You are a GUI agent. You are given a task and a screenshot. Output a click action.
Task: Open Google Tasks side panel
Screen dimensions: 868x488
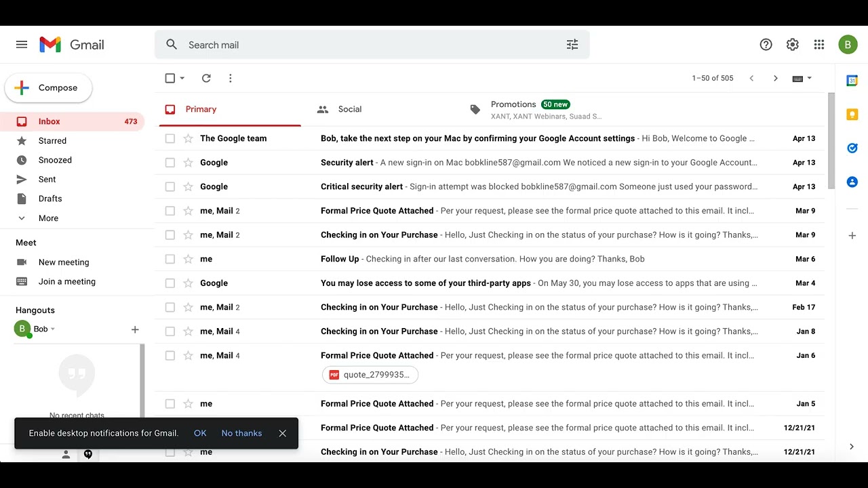[x=852, y=148]
